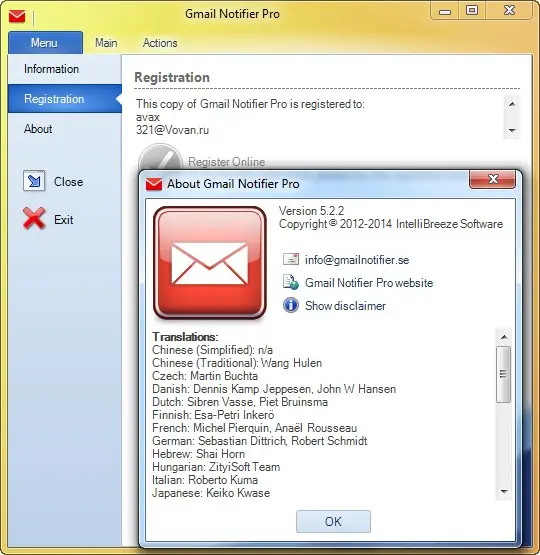This screenshot has height=555, width=540.
Task: Click the envelope icon in main title bar
Action: 17,16
